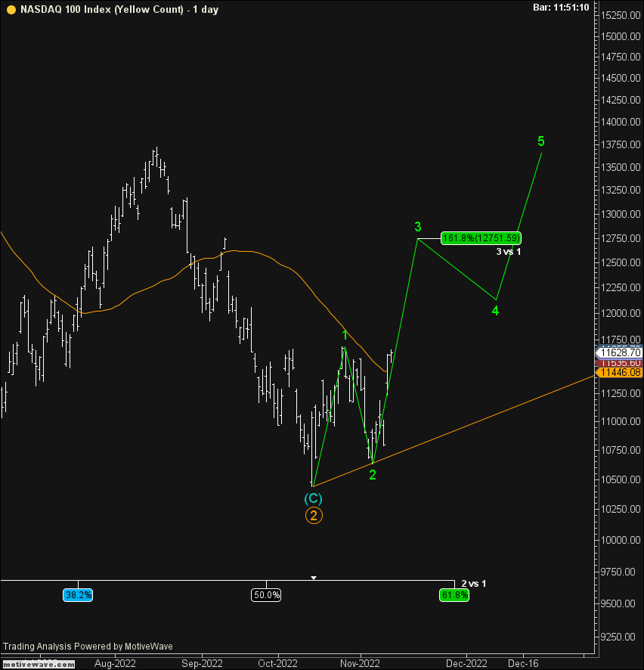Click the red 11535.60 price tag
644x670 pixels.
pos(620,363)
